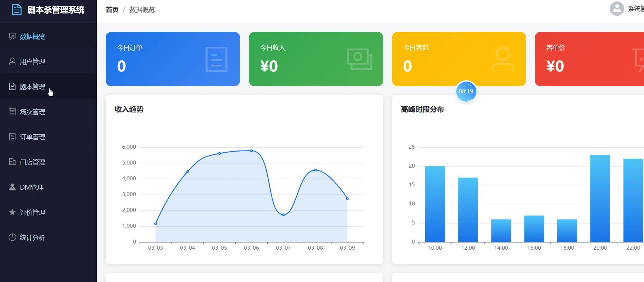Click the 数据概览 sidebar icon
Image resolution: width=644 pixels, height=282 pixels.
click(12, 36)
